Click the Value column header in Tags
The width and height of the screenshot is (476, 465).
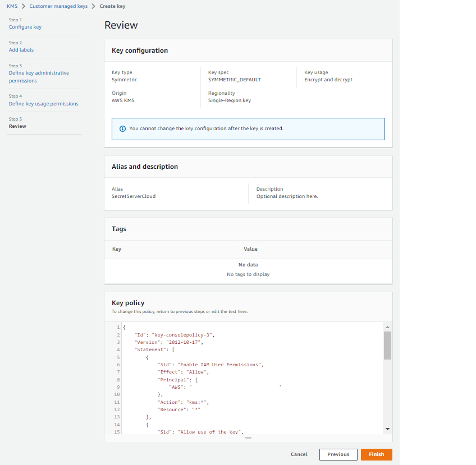click(x=250, y=249)
